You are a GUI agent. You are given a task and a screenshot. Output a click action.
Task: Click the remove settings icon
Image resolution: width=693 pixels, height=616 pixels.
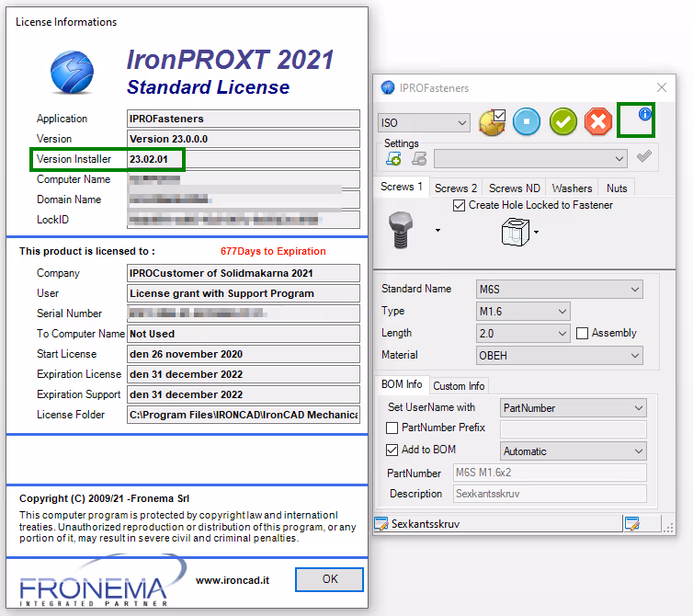pos(419,158)
